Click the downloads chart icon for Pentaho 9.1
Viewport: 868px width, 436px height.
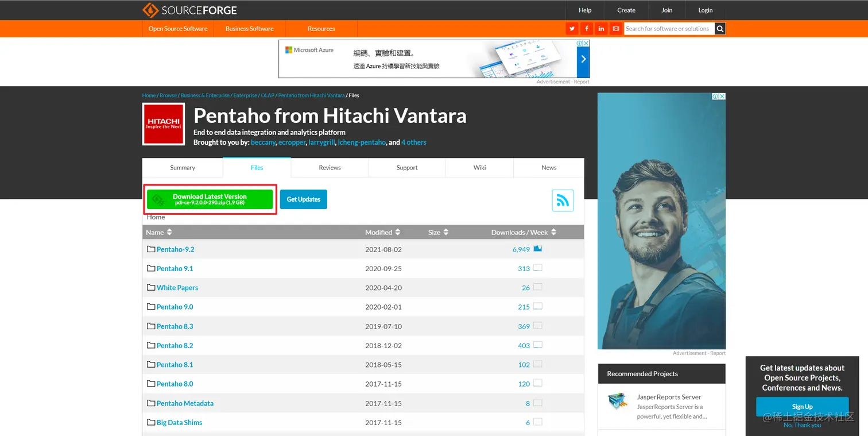point(538,268)
